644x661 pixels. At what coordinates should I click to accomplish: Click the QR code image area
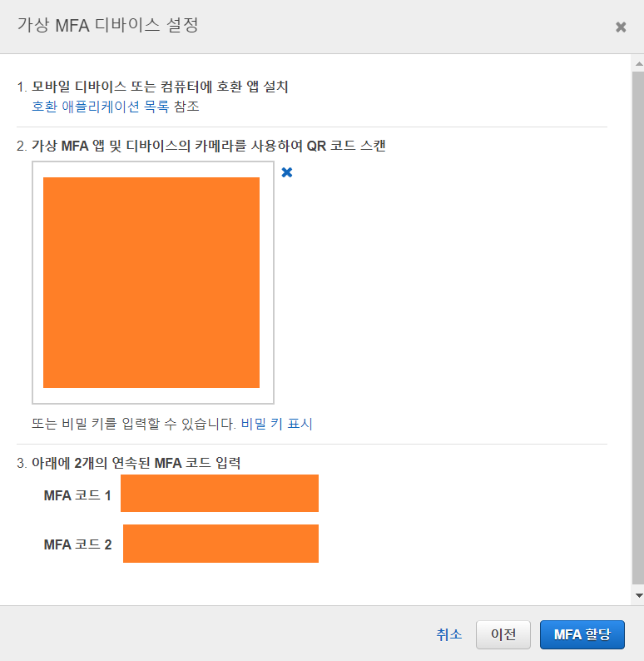153,282
